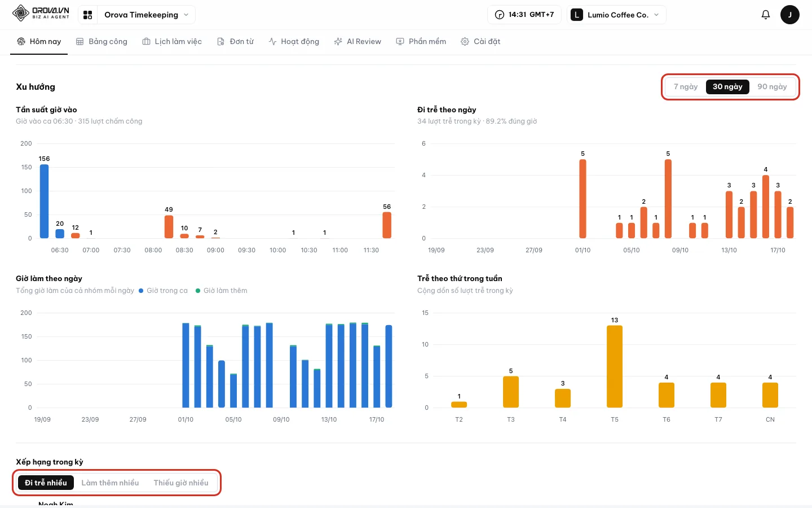This screenshot has height=508, width=812.
Task: Click the Hoạt động pulse icon
Action: 272,41
